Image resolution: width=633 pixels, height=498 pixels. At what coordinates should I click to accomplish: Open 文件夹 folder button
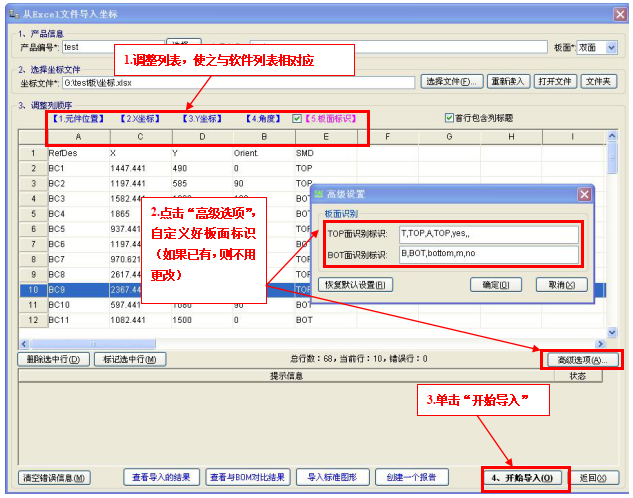(x=600, y=82)
